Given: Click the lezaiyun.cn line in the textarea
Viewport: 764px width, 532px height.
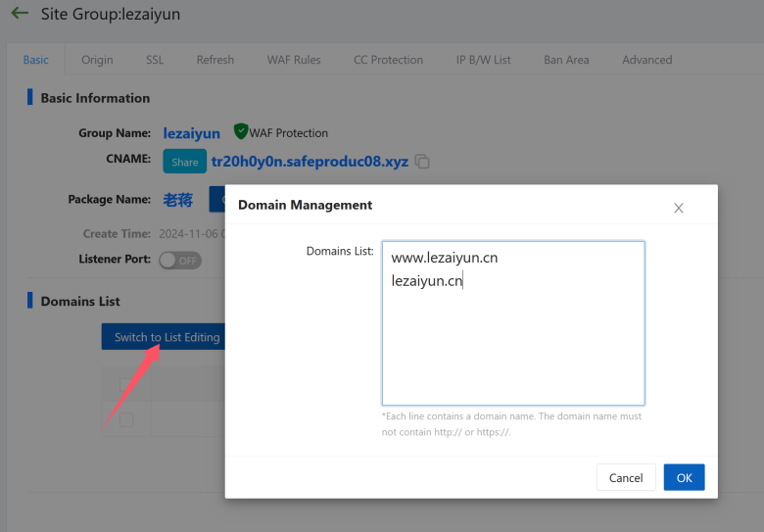Looking at the screenshot, I should point(427,280).
